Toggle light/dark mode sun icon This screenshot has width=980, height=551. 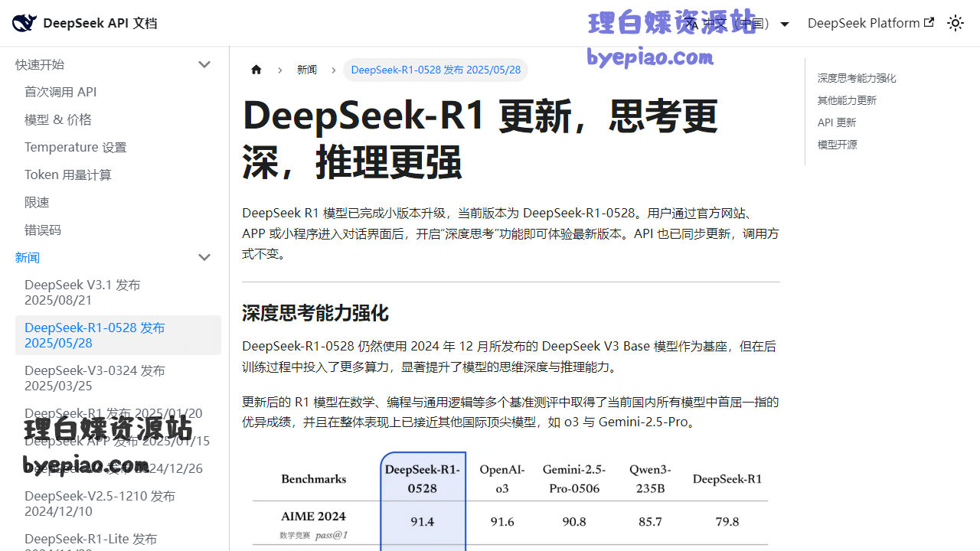coord(955,23)
